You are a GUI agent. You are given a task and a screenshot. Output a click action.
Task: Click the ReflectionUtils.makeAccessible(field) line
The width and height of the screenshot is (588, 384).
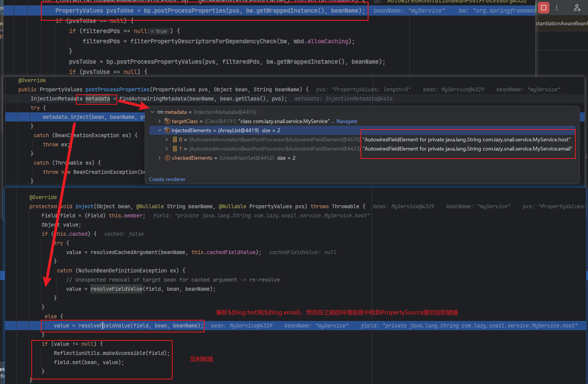pos(111,353)
